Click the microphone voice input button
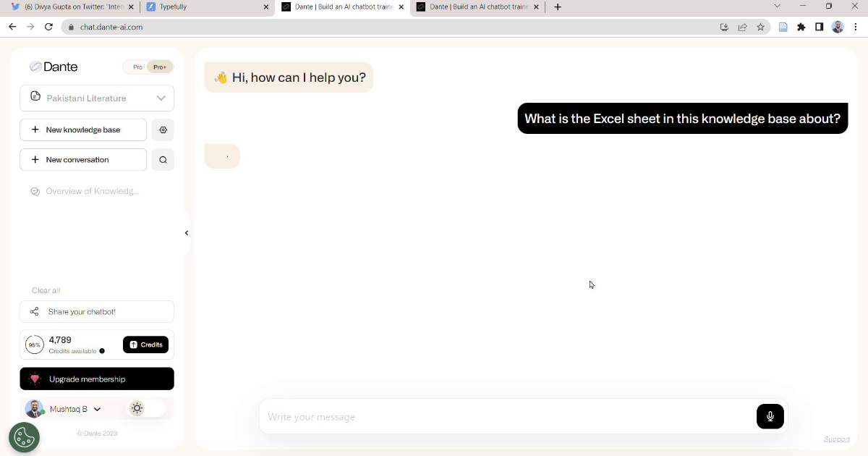The width and height of the screenshot is (868, 456). pyautogui.click(x=770, y=416)
